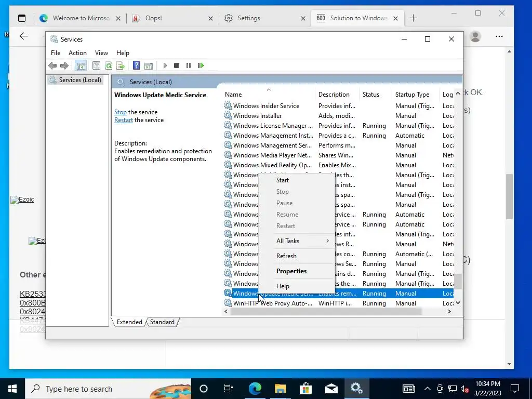Switch to the Standard tab
This screenshot has width=532, height=399.
[x=162, y=322]
